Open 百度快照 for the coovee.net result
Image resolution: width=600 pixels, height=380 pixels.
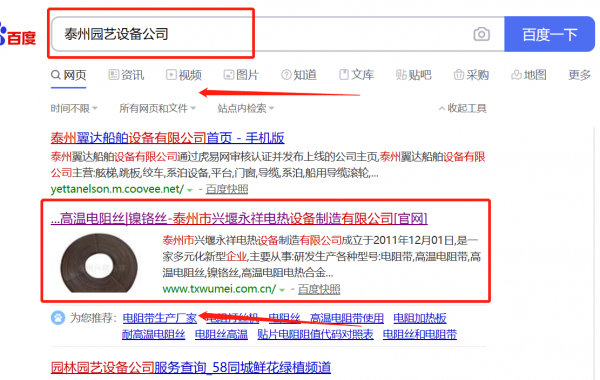(x=227, y=189)
